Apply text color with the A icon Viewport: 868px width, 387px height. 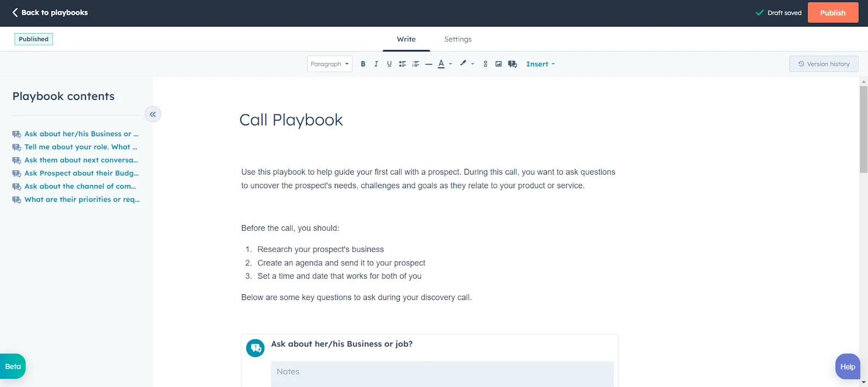[442, 64]
